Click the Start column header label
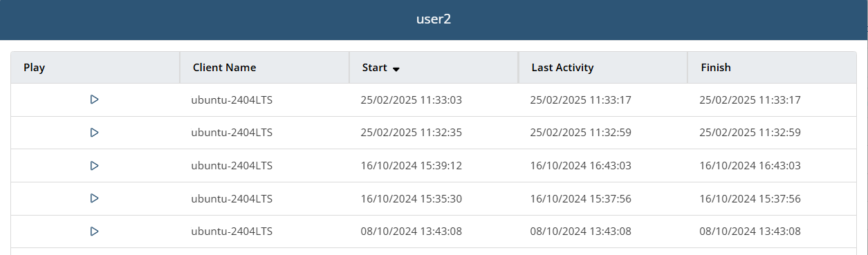868x255 pixels. pos(374,68)
